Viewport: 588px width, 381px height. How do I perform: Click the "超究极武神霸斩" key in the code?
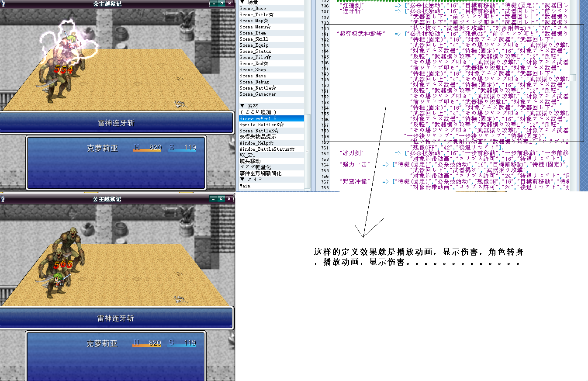coord(361,34)
